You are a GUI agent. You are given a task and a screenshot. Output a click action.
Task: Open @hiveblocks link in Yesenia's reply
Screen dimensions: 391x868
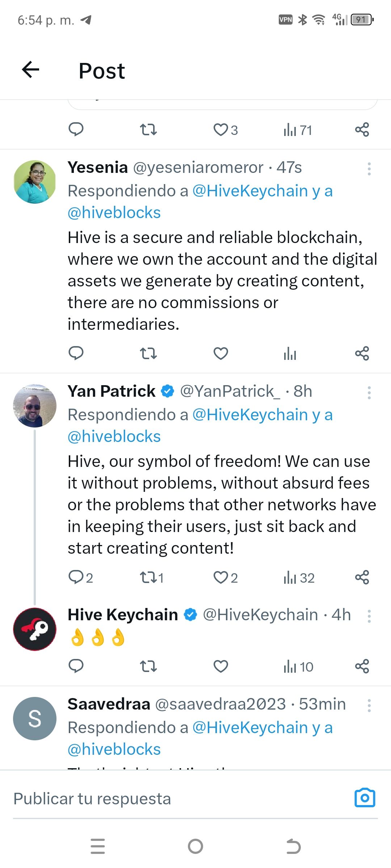pyautogui.click(x=114, y=213)
